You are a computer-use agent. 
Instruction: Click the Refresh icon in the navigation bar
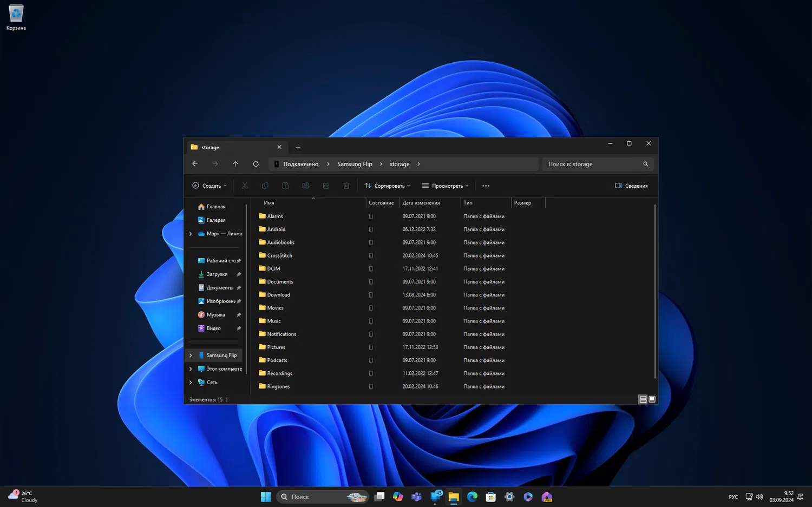(x=256, y=164)
